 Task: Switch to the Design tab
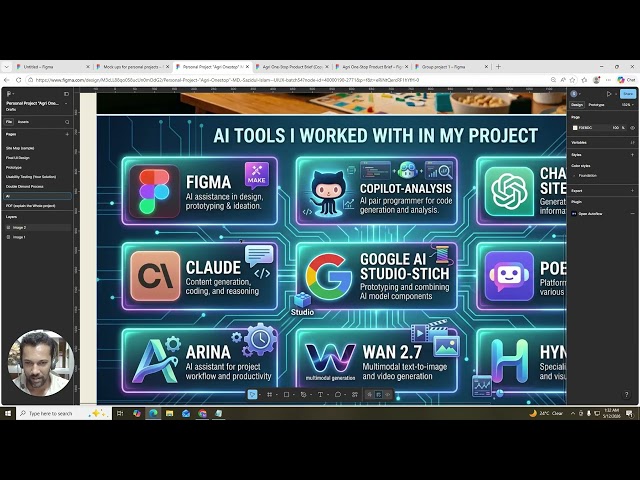coord(577,105)
